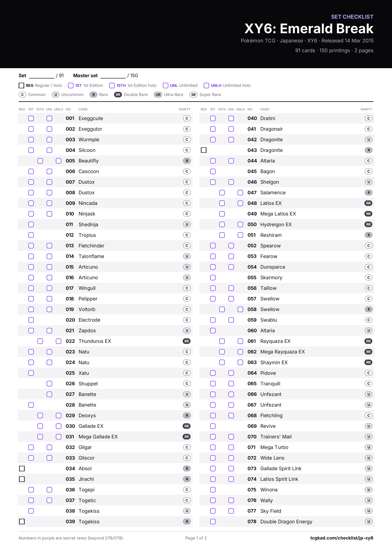This screenshot has height=555, width=392.
Task: Check the REG box for Jirachi
Action: pos(22,479)
